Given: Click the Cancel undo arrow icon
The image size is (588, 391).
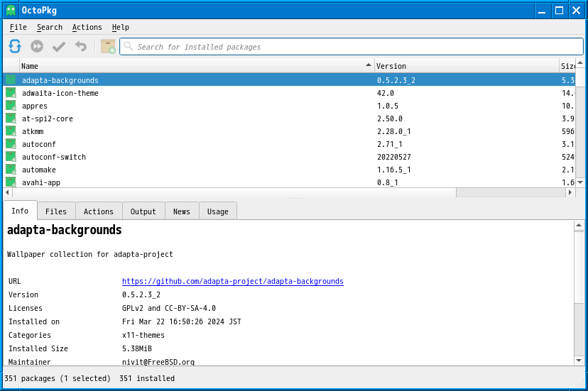Looking at the screenshot, I should point(81,47).
